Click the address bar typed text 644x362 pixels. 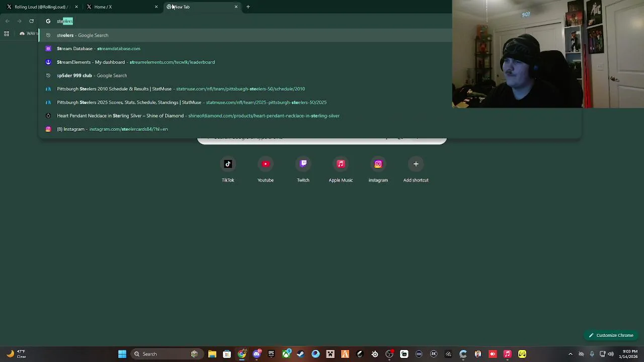(x=65, y=21)
